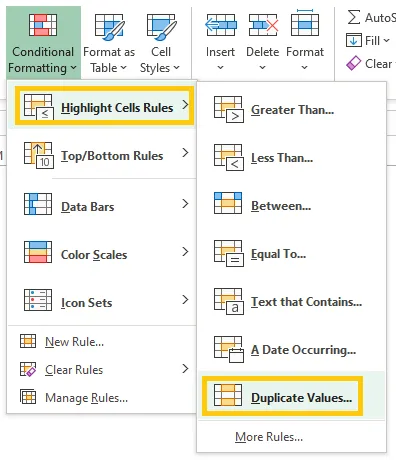
Task: Click the Less Than rule icon
Action: 229,158
